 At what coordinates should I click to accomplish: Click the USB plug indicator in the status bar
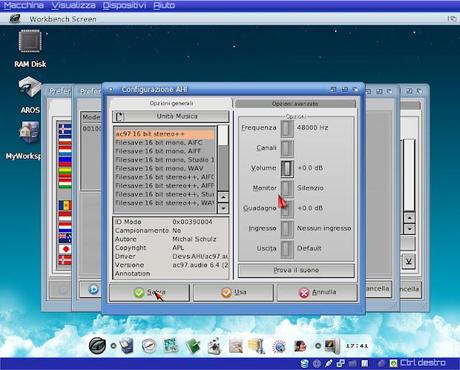(x=329, y=363)
